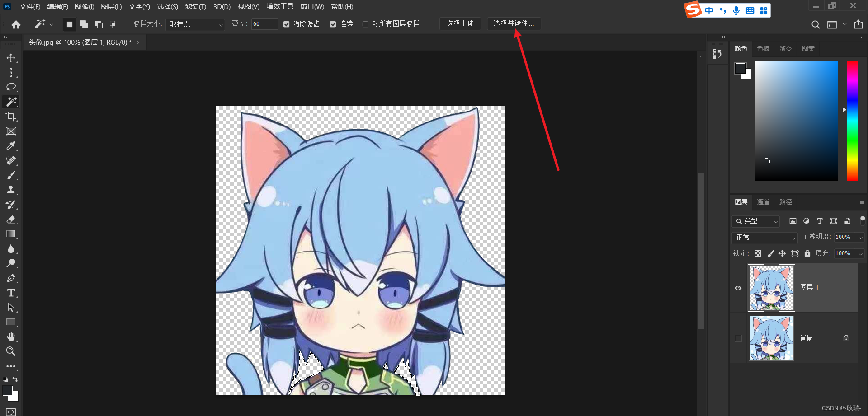Select the Clone Stamp tool
Image resolution: width=868 pixels, height=416 pixels.
(11, 190)
